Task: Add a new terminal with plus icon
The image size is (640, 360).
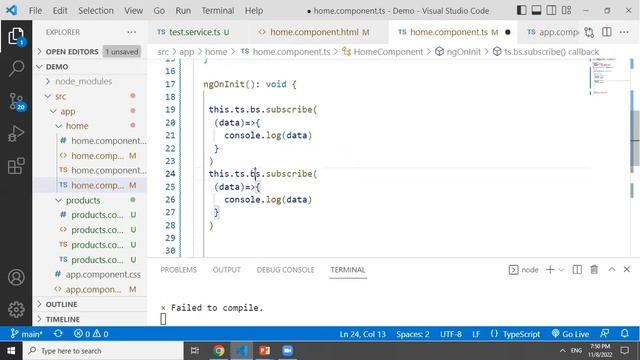Action: (x=550, y=269)
